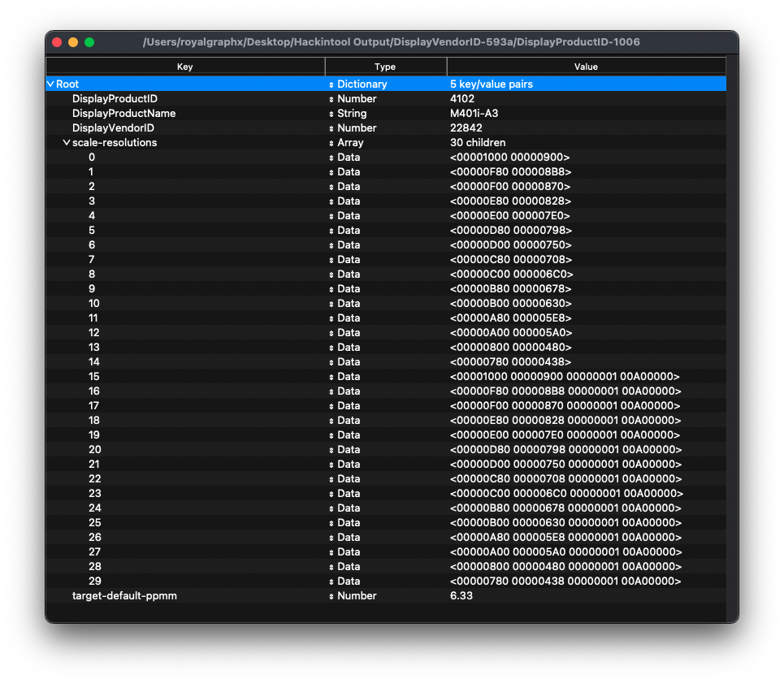Click the Type column header
This screenshot has width=784, height=683.
click(x=385, y=67)
